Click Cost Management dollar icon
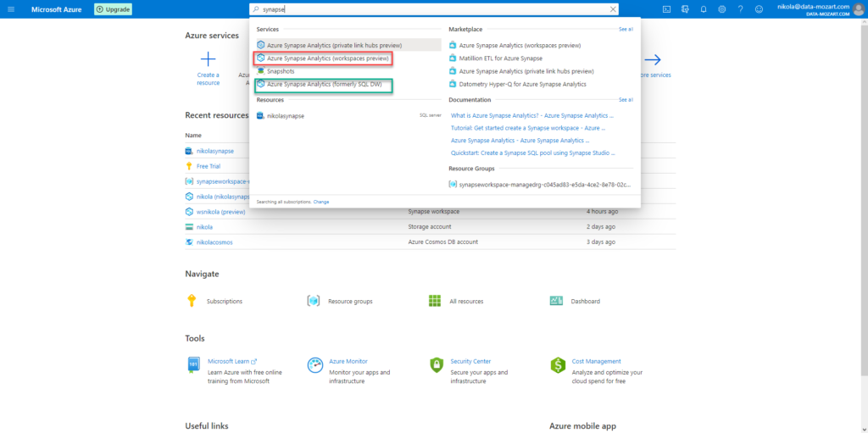The image size is (868, 433). [558, 365]
